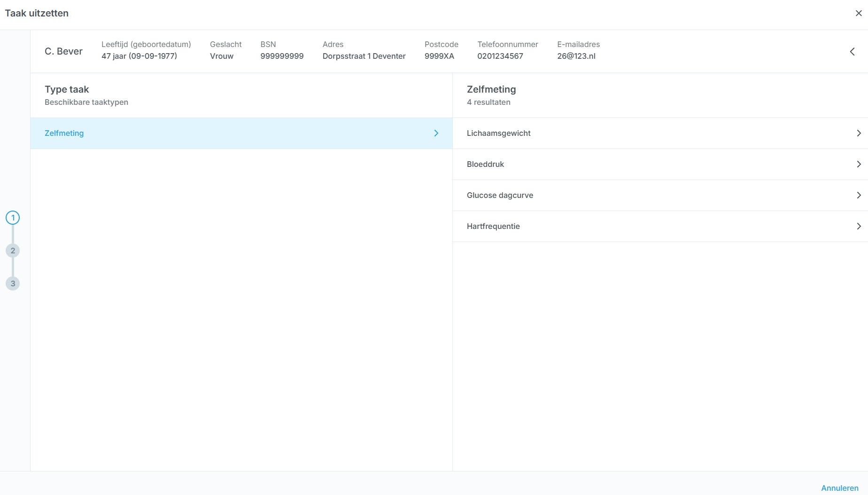Screen dimensions: 868x495
Task: Click the phone number 0201234567
Action: [x=500, y=56]
